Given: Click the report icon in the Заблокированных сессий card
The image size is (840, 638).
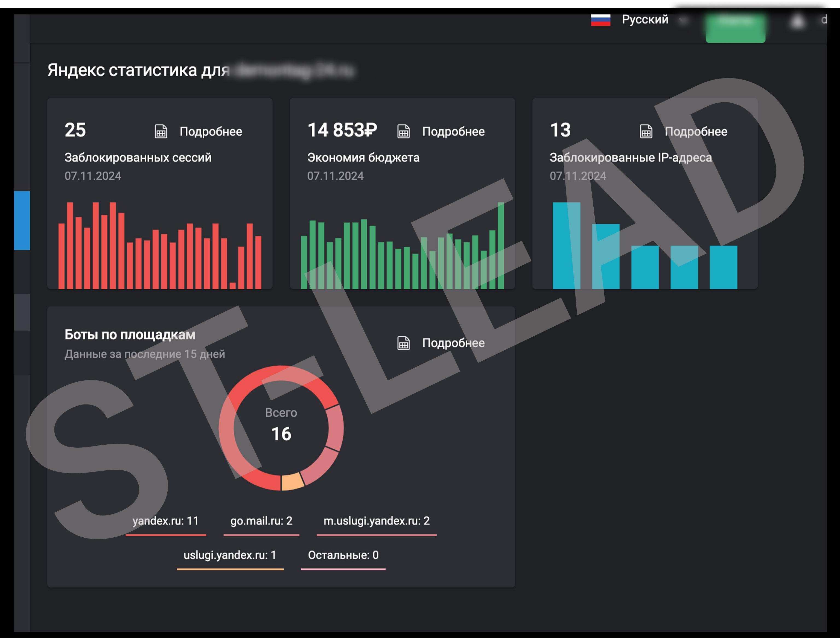Looking at the screenshot, I should point(161,131).
